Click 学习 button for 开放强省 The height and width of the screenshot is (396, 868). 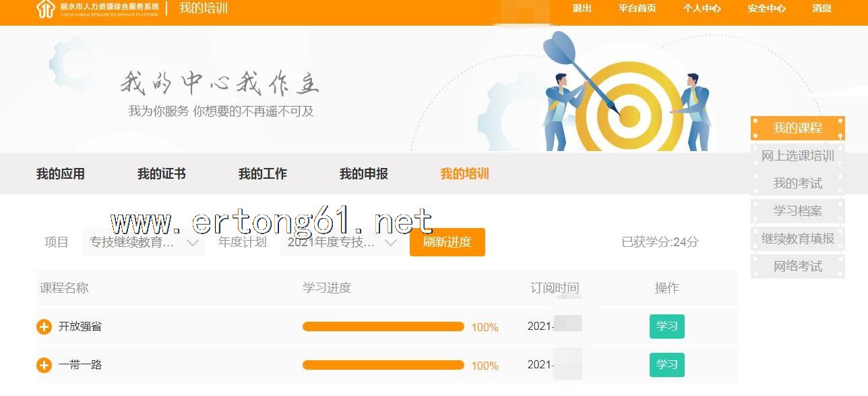(x=666, y=327)
